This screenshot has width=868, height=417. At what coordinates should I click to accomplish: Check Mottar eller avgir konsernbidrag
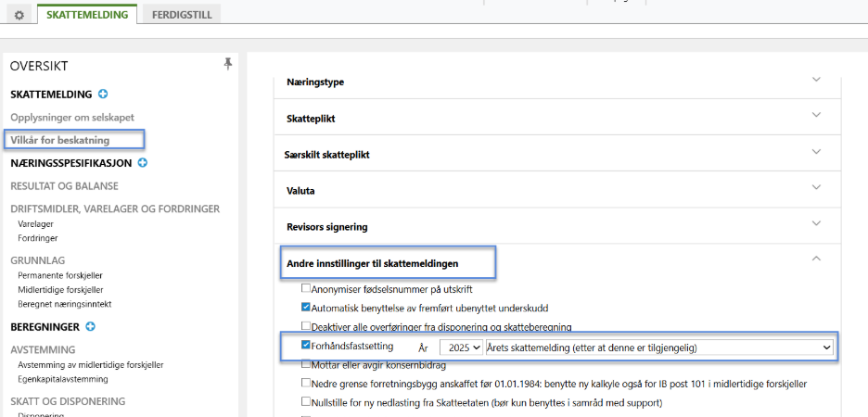click(x=306, y=365)
